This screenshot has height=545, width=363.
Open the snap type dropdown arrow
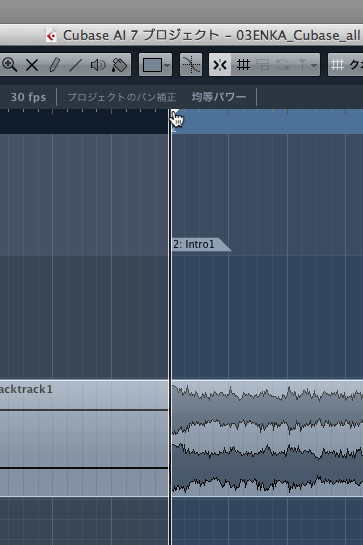314,65
